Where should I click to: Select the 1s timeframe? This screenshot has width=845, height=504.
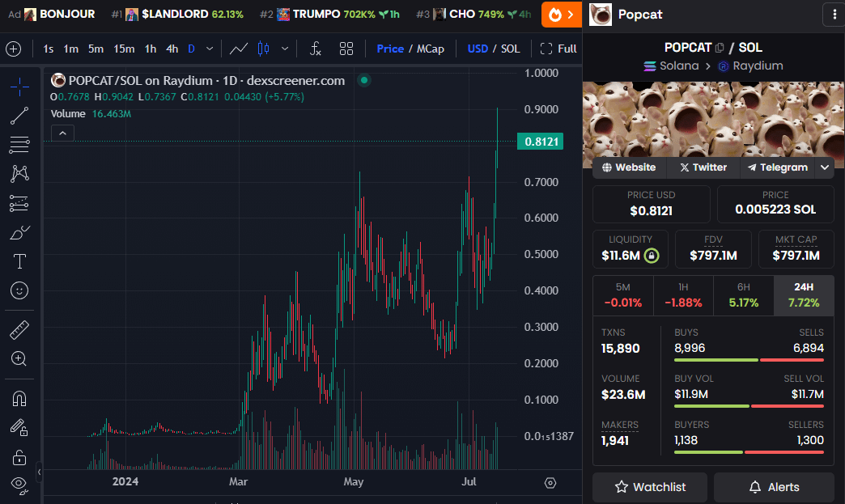click(49, 49)
